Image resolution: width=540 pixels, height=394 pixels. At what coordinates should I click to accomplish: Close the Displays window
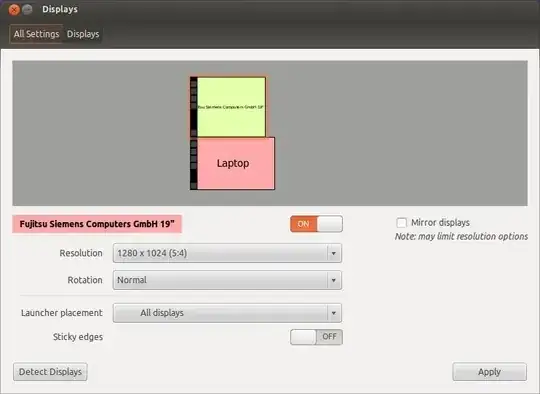point(14,10)
